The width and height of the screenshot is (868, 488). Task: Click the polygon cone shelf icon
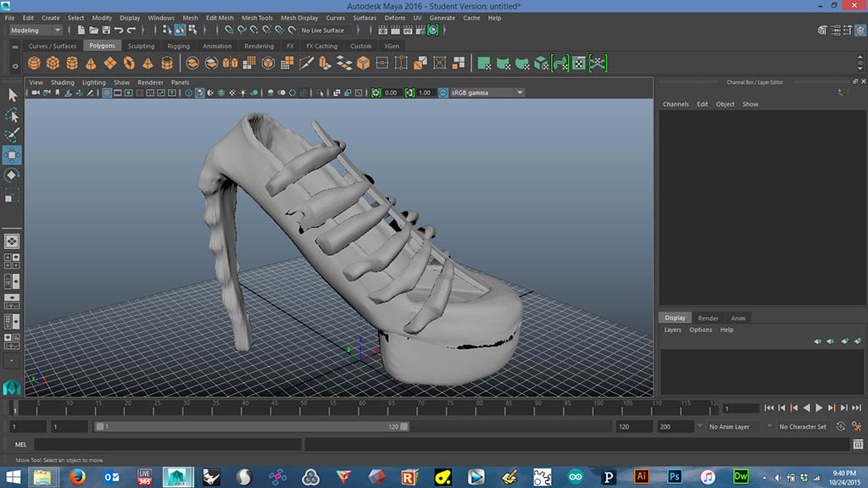(x=92, y=64)
